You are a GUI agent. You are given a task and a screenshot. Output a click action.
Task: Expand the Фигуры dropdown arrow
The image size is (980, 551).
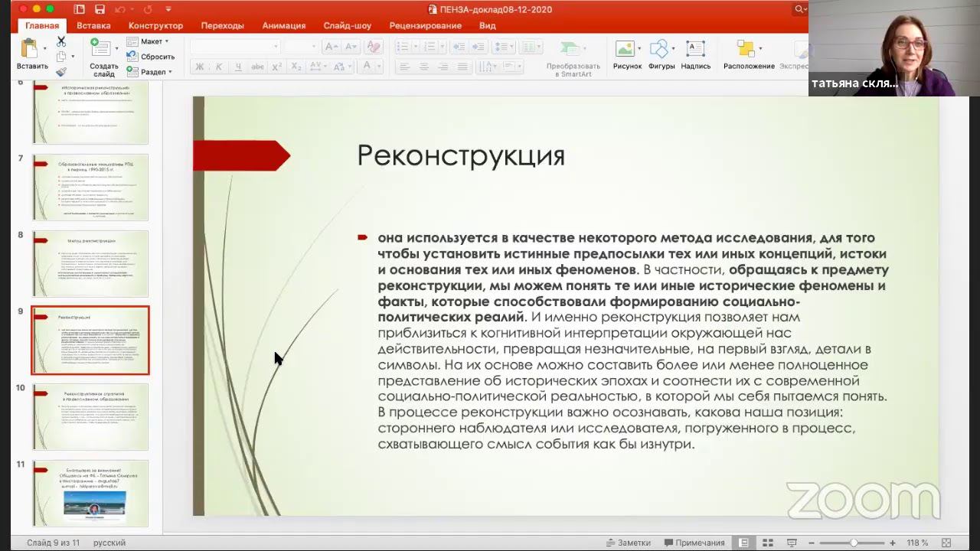tap(672, 49)
